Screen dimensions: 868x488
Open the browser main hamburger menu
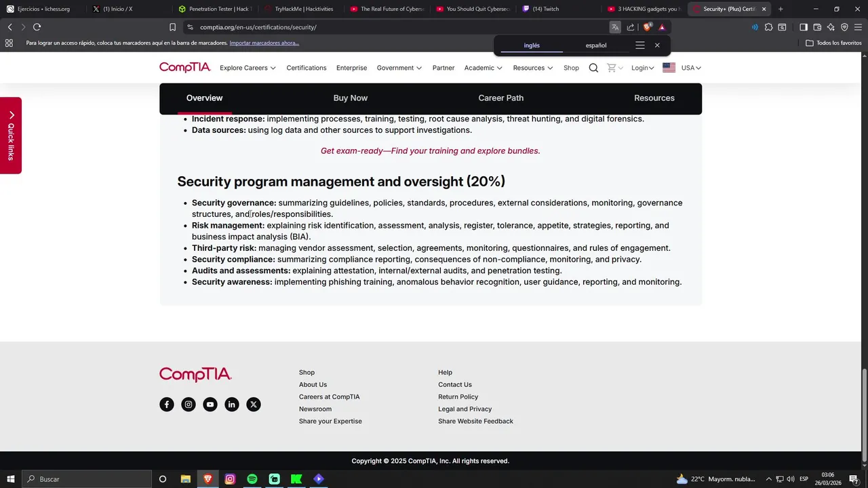click(858, 27)
